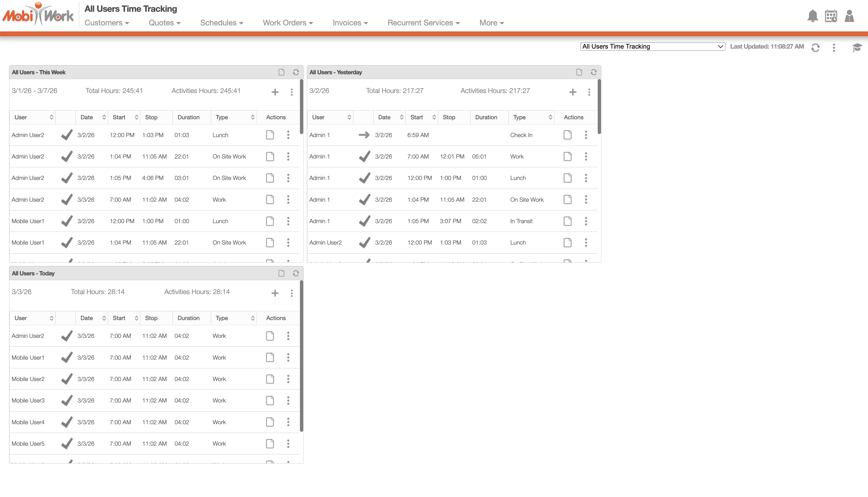This screenshot has width=868, height=497.
Task: Open the All Users Time Tracking dropdown
Action: pos(652,46)
